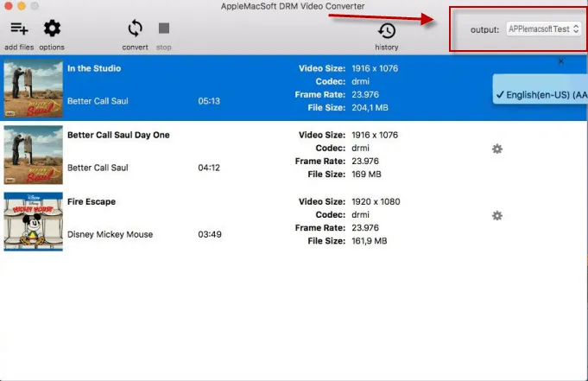Click the 1920 x 1080 video size value
The image size is (588, 381).
375,201
